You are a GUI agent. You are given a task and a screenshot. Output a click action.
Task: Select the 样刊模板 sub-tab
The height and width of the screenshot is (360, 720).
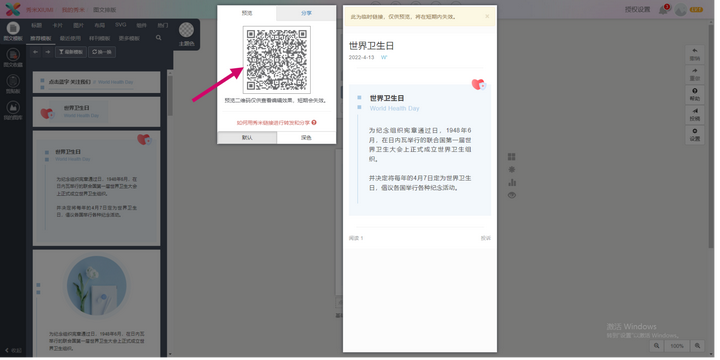click(99, 38)
